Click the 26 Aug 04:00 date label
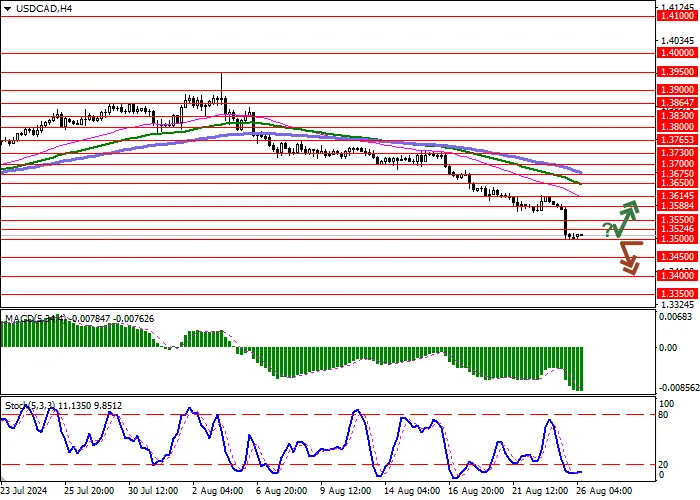700x500 pixels. pyautogui.click(x=604, y=491)
